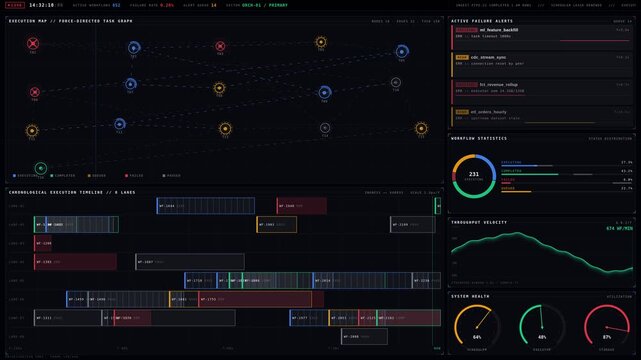Select failed task node T06
This screenshot has width=641, height=360.
pyautogui.click(x=35, y=92)
